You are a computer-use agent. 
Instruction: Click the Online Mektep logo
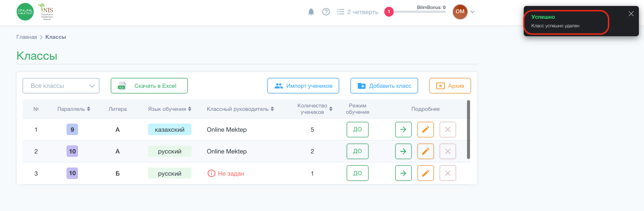tap(25, 12)
